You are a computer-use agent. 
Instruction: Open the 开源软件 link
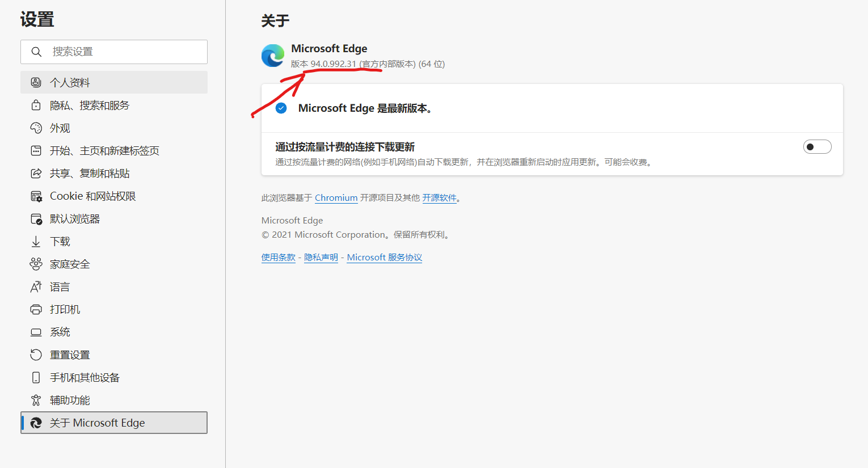[440, 198]
